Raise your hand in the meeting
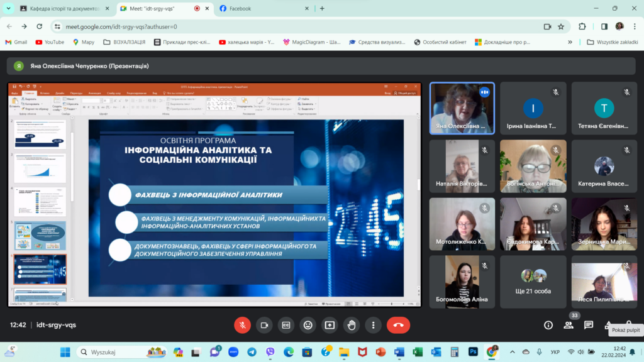 click(x=352, y=325)
